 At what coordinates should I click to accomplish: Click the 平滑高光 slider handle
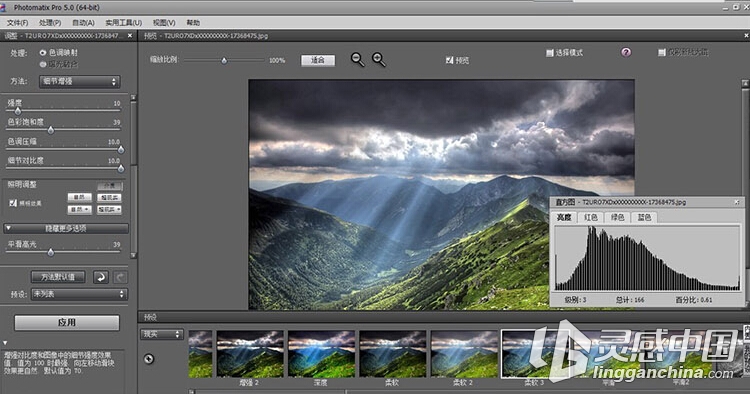point(51,252)
